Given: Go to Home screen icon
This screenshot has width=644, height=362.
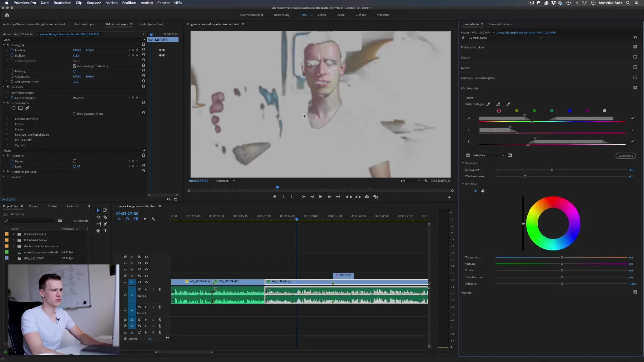Looking at the screenshot, I should 7,15.
